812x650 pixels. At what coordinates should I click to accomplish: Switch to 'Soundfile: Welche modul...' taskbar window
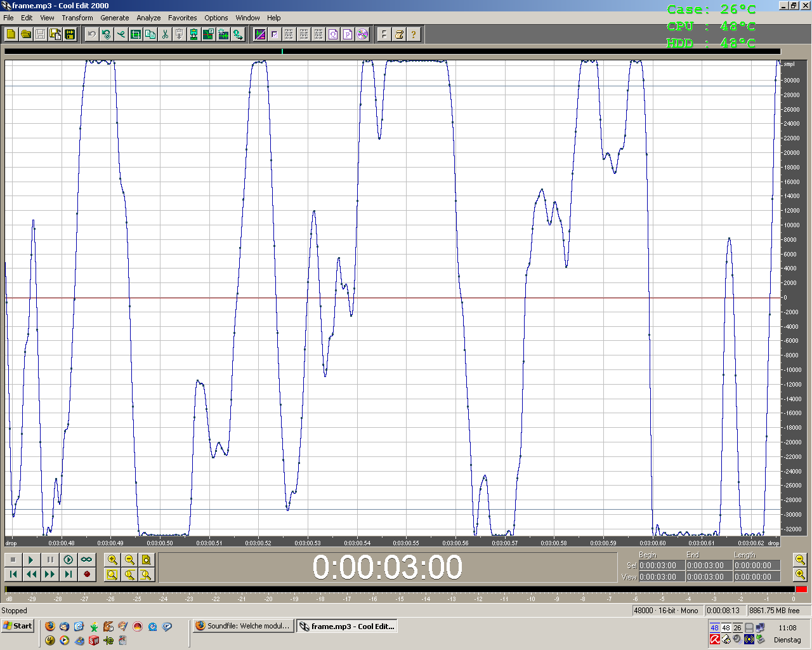(x=244, y=626)
